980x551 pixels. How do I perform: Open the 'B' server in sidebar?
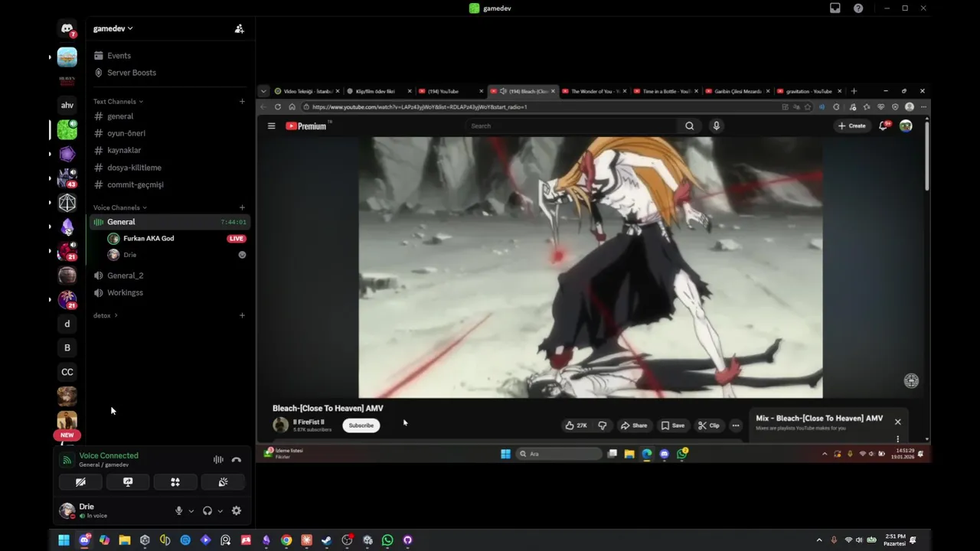[67, 347]
